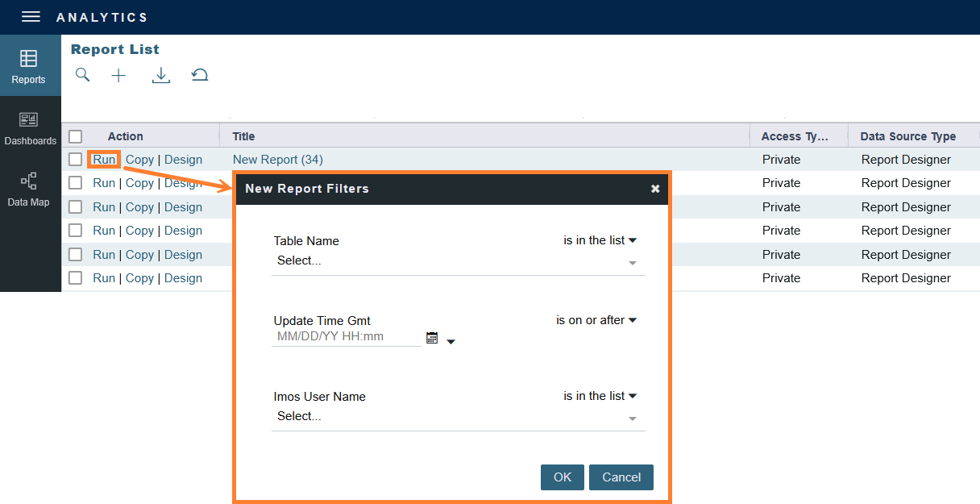
Task: Check the last report row checkbox
Action: pyautogui.click(x=76, y=278)
